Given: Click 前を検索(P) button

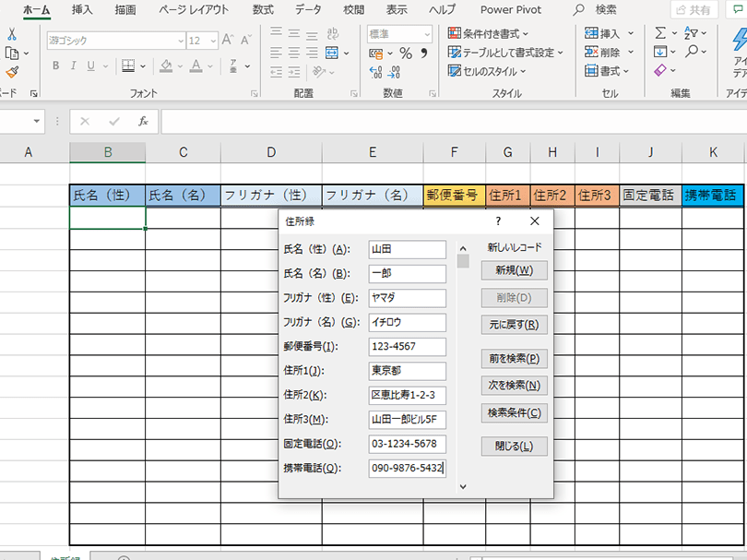Looking at the screenshot, I should pos(514,358).
